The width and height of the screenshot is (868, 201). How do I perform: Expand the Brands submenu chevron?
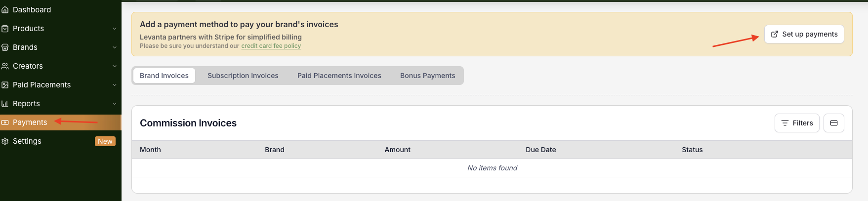(115, 47)
